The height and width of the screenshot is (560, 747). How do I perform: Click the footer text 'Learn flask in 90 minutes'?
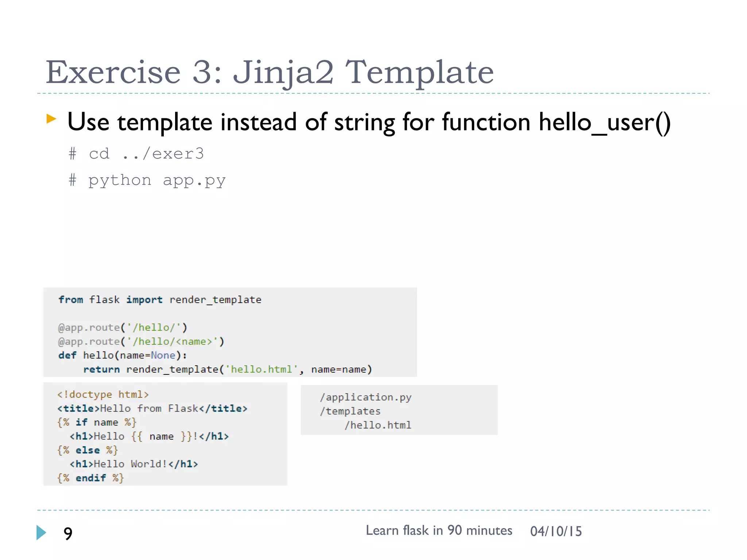pyautogui.click(x=439, y=530)
